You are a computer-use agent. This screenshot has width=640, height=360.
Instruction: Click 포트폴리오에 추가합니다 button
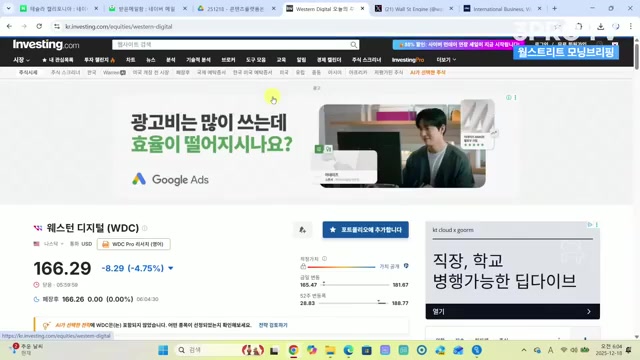point(365,230)
